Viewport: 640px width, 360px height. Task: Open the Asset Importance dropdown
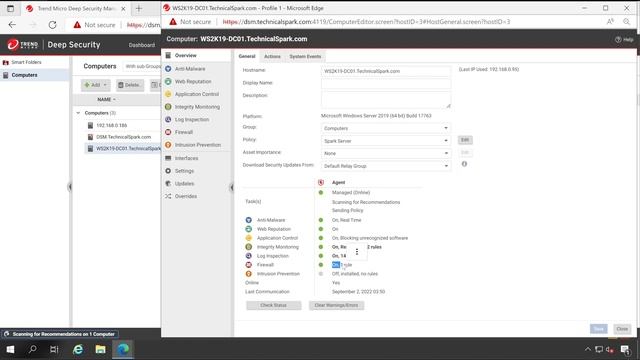pyautogui.click(x=386, y=153)
